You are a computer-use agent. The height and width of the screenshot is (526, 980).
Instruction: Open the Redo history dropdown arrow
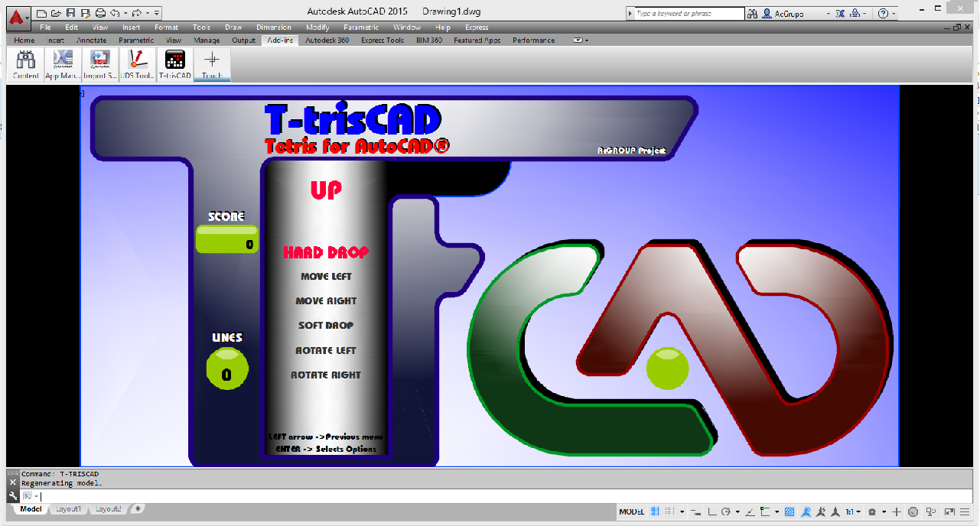(148, 13)
